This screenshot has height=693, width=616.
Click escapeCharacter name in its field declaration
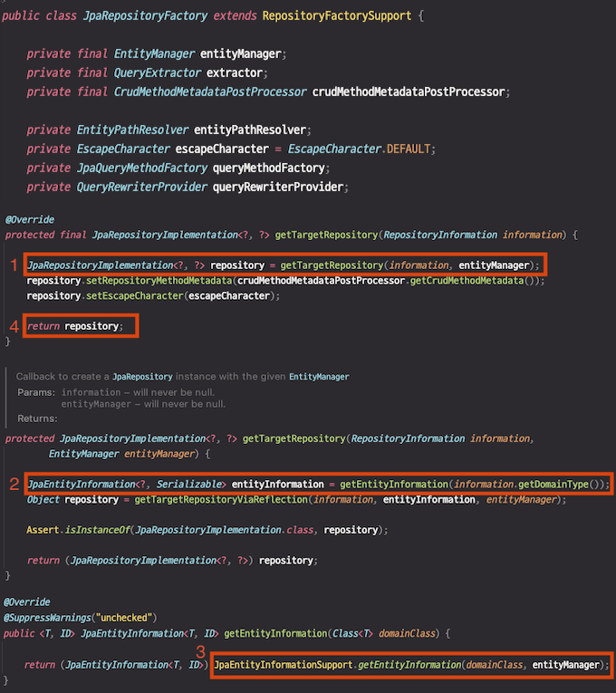pos(222,149)
